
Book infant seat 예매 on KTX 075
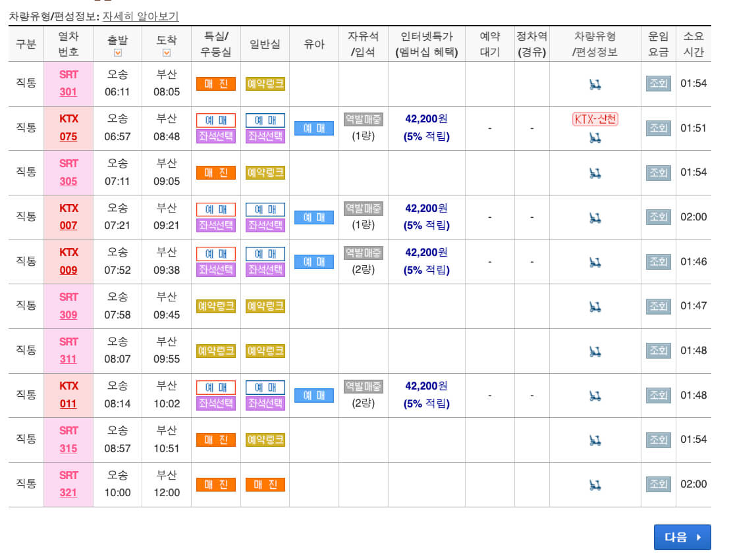click(x=314, y=128)
